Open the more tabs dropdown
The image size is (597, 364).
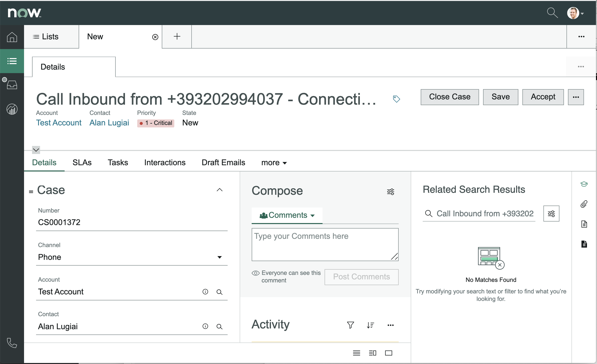[x=274, y=163]
